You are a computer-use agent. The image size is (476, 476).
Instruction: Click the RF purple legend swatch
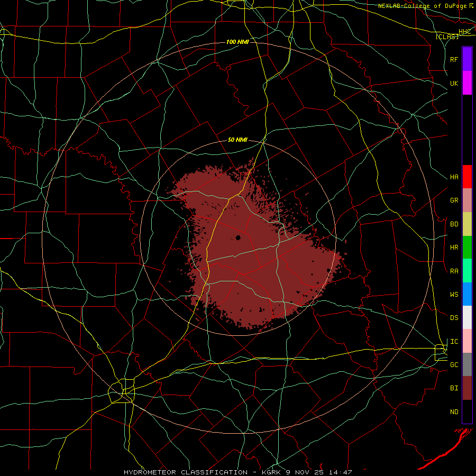coord(467,59)
